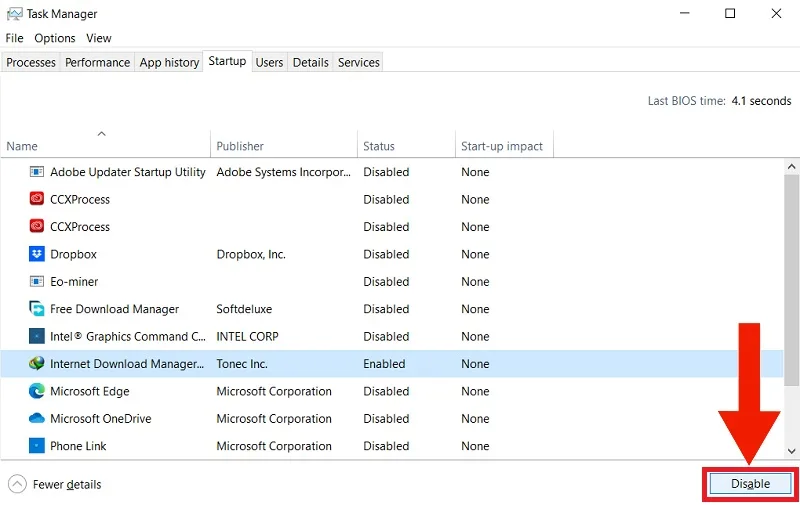
Task: Select the Internet Download Manager name
Action: [x=127, y=364]
